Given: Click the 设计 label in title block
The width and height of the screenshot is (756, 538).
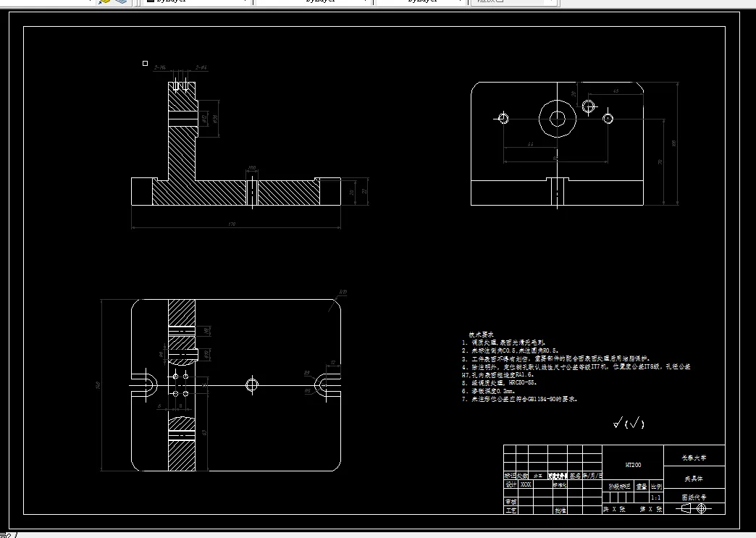Looking at the screenshot, I should (x=511, y=484).
